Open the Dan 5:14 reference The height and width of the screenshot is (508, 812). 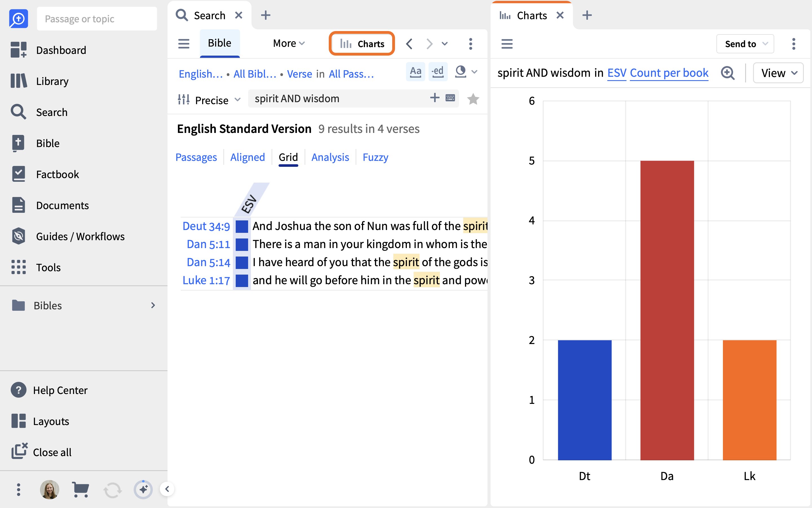coord(208,262)
